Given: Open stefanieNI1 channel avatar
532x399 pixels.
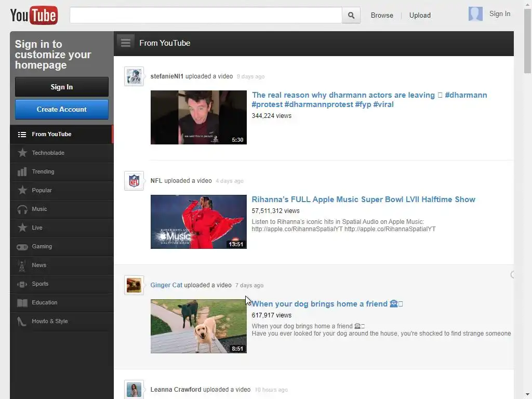Looking at the screenshot, I should pyautogui.click(x=134, y=76).
